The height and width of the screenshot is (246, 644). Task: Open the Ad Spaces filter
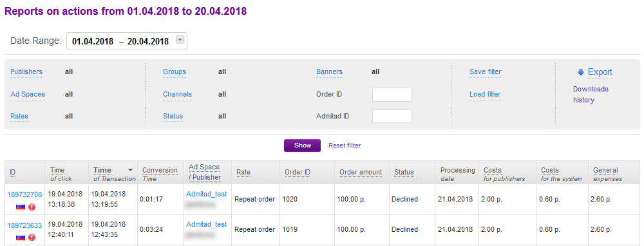pos(28,94)
